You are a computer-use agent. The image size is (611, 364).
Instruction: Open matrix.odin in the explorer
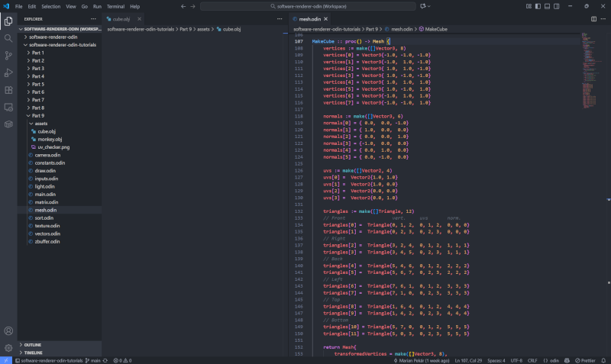(x=47, y=202)
